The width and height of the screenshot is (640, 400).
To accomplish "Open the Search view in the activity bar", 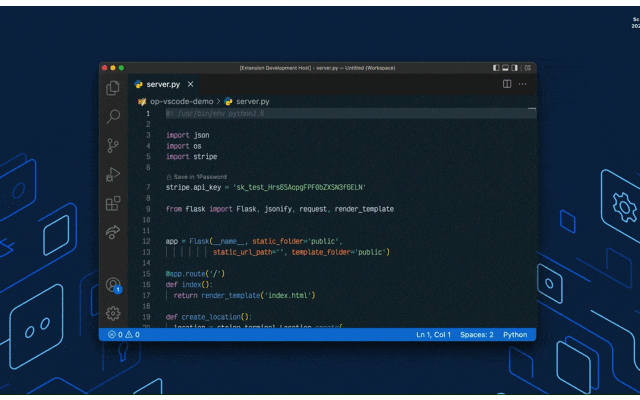I will (113, 116).
